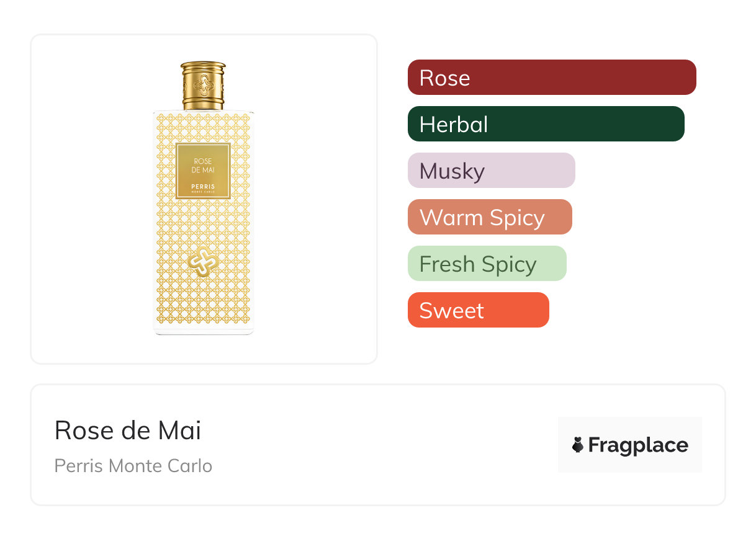Viewport: 756px width, 536px height.
Task: Click the gold cross emblem on the bottle
Action: coord(203,262)
